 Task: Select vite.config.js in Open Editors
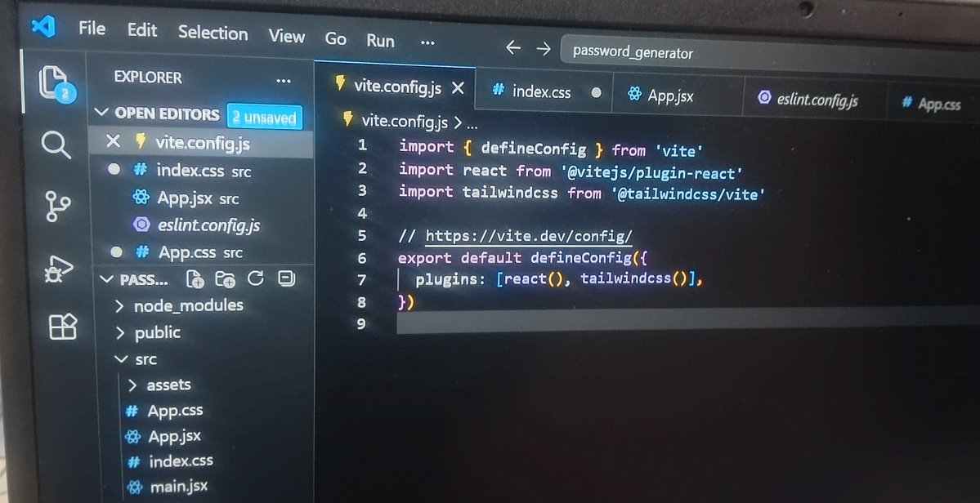point(204,144)
